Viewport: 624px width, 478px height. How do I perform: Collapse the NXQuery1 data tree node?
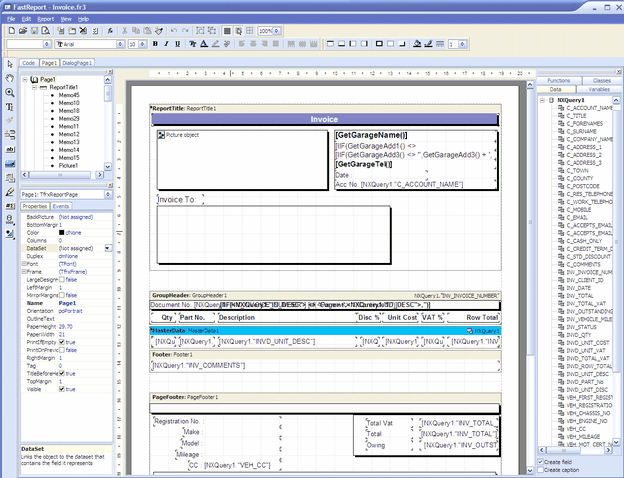(542, 100)
